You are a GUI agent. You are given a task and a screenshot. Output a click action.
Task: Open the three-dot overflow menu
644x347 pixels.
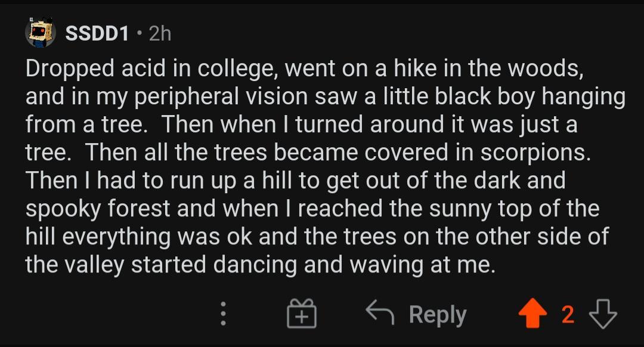pyautogui.click(x=223, y=314)
